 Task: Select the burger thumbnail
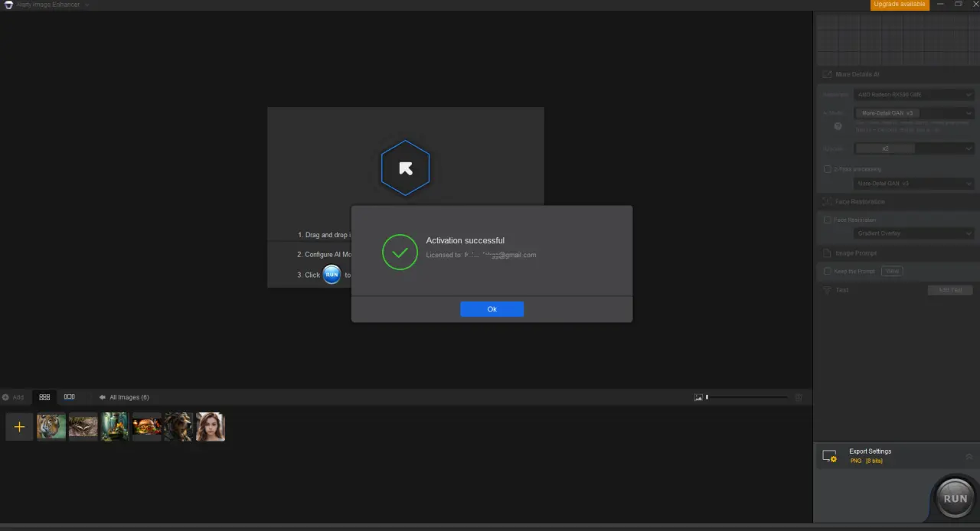[x=147, y=427]
